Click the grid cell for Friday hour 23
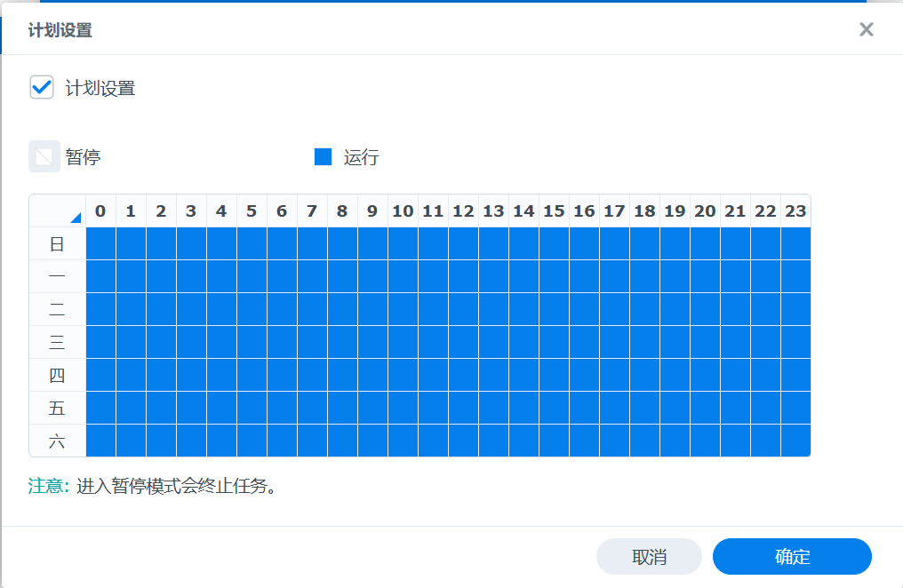This screenshot has width=903, height=588. [795, 408]
